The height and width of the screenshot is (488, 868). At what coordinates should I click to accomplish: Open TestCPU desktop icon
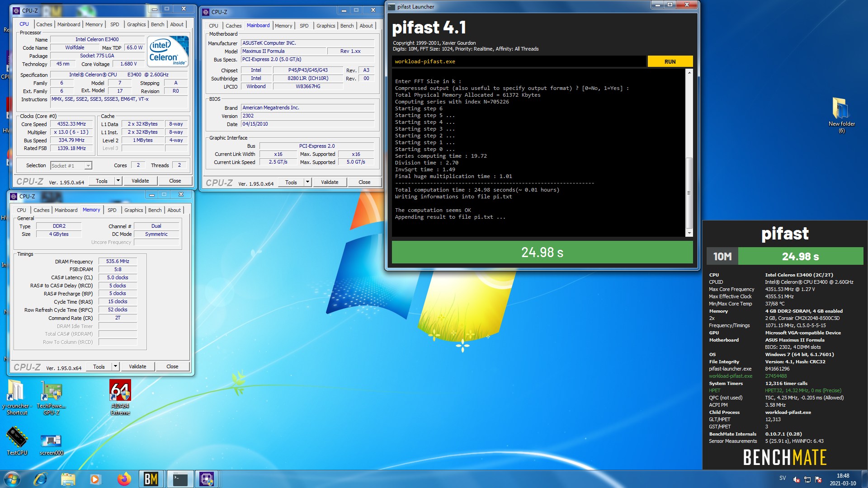click(x=17, y=441)
